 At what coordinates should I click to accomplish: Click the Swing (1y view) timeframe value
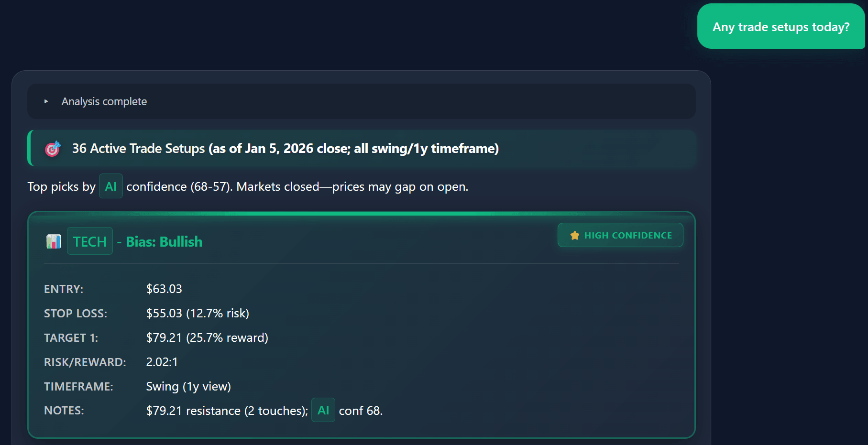point(188,386)
